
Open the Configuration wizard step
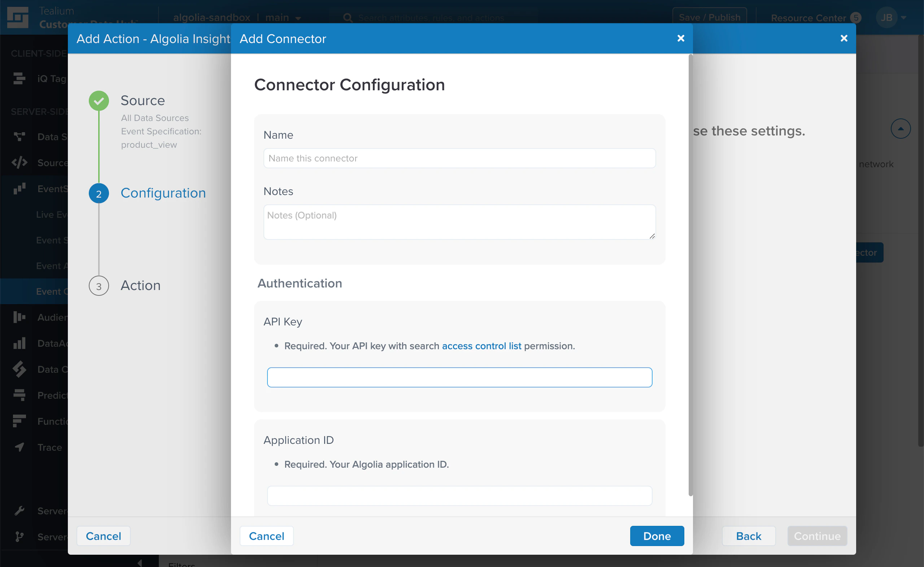coord(163,193)
